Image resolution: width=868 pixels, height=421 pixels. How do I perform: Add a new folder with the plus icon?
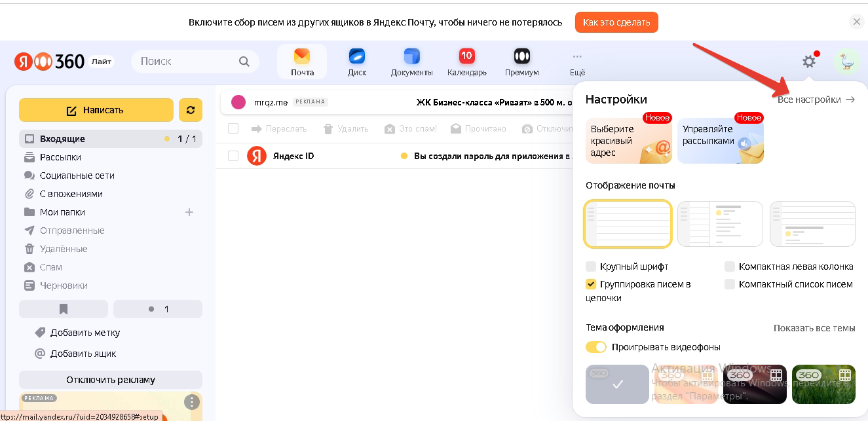point(189,212)
